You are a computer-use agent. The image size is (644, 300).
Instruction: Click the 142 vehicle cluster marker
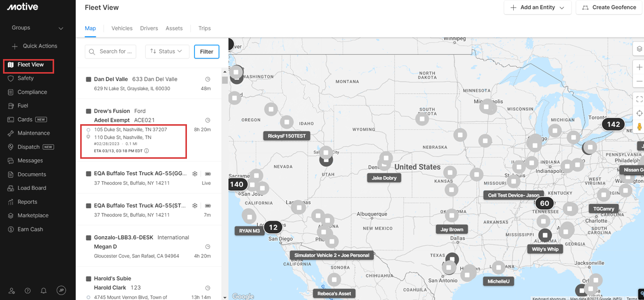coord(613,124)
